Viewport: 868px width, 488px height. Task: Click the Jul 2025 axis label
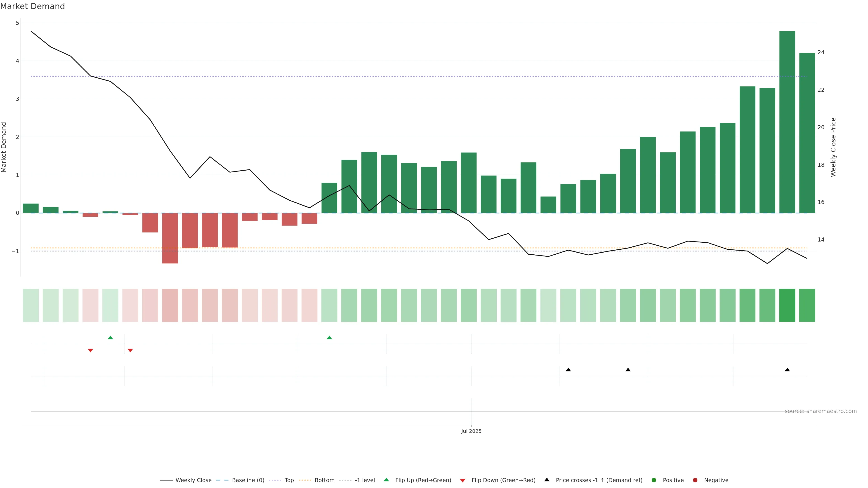471,431
